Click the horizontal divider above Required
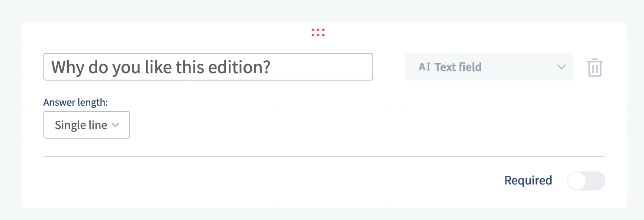Viewport: 644px width, 220px height. (324, 156)
